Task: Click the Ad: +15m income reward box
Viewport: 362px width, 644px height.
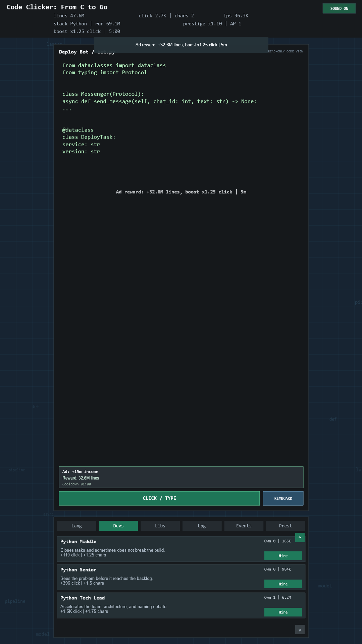Action: click(x=181, y=477)
